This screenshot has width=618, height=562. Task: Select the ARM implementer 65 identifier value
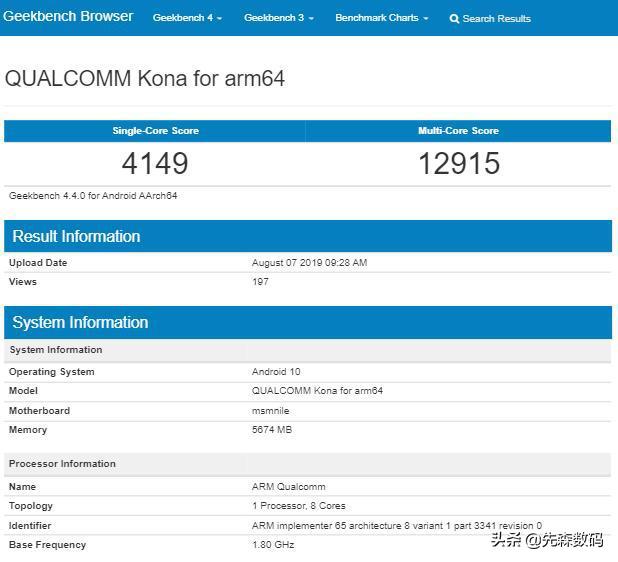[x=397, y=526]
